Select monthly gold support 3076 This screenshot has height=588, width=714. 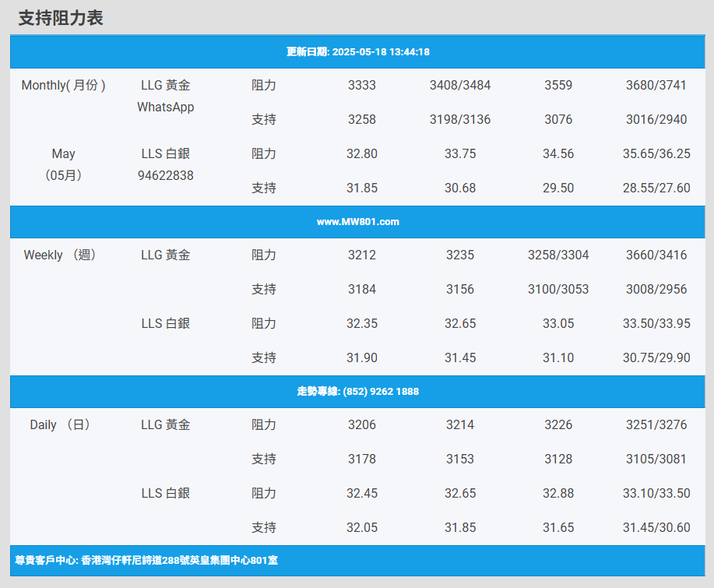pyautogui.click(x=558, y=119)
